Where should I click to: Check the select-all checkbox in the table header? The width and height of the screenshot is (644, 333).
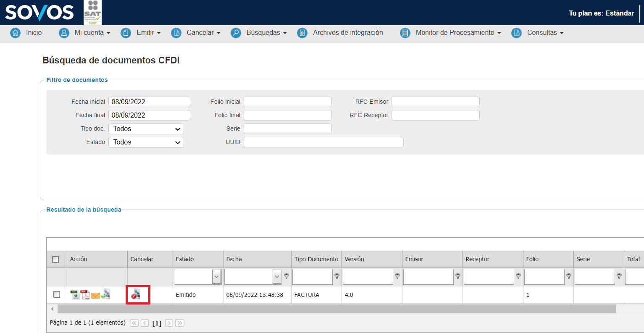(55, 260)
